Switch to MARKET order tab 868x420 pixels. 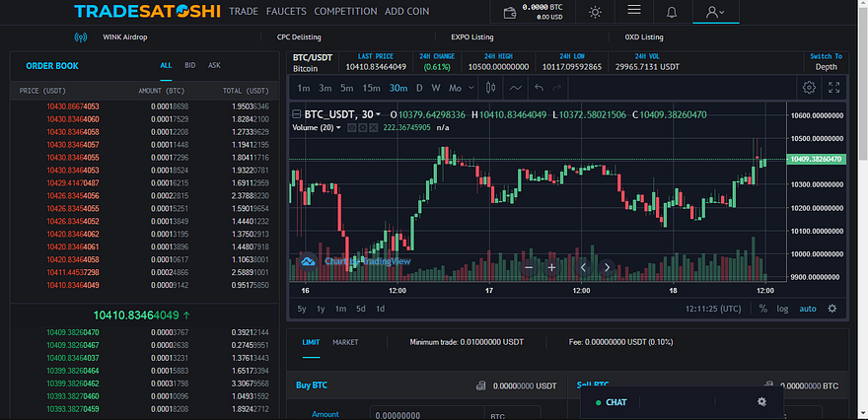click(x=345, y=342)
